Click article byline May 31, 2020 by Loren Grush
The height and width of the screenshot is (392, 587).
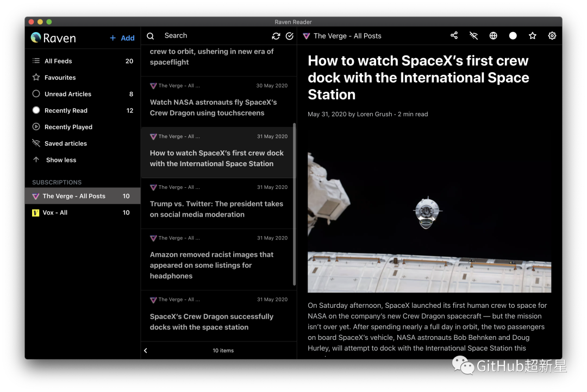click(x=349, y=114)
